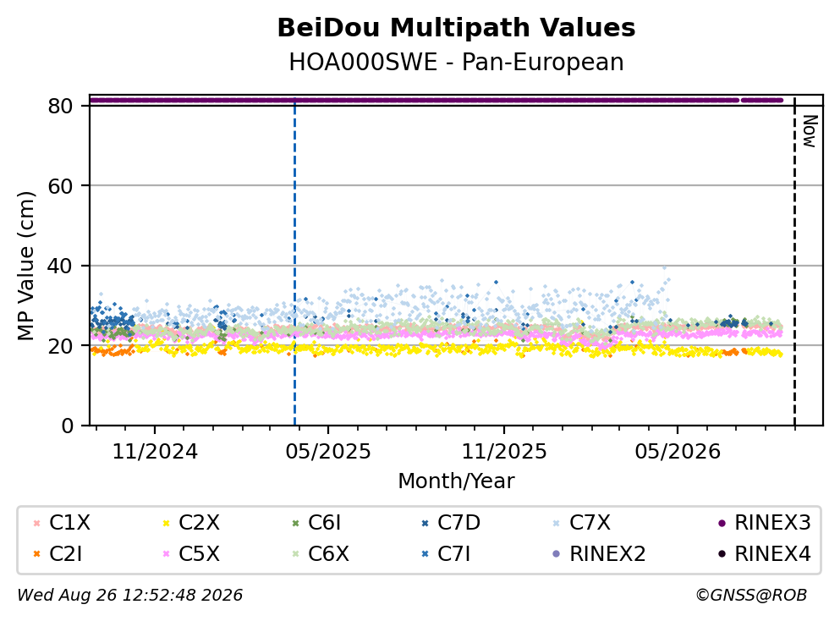Viewport: 840px width, 621px height.
Task: Click the 05/2025 x-axis tick label
Action: click(328, 452)
